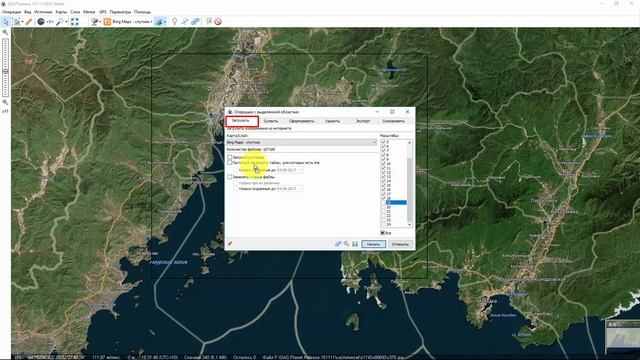Toggle the All zooms checkbox

point(383,233)
